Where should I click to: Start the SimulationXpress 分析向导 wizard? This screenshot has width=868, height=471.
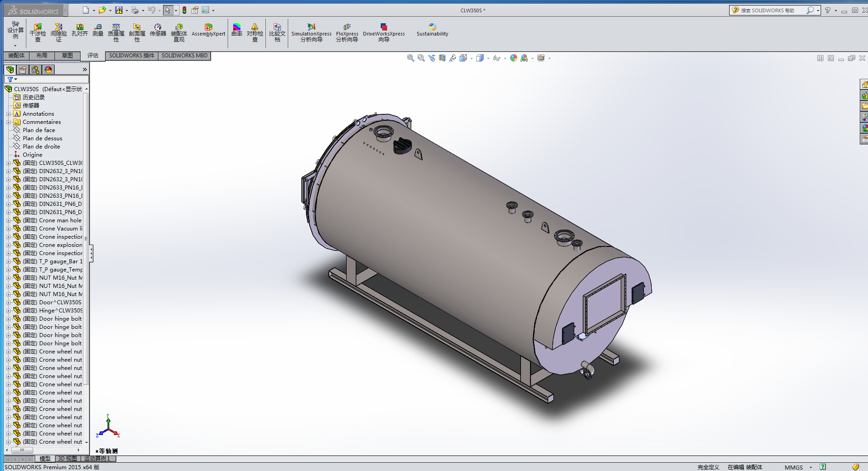tap(311, 31)
